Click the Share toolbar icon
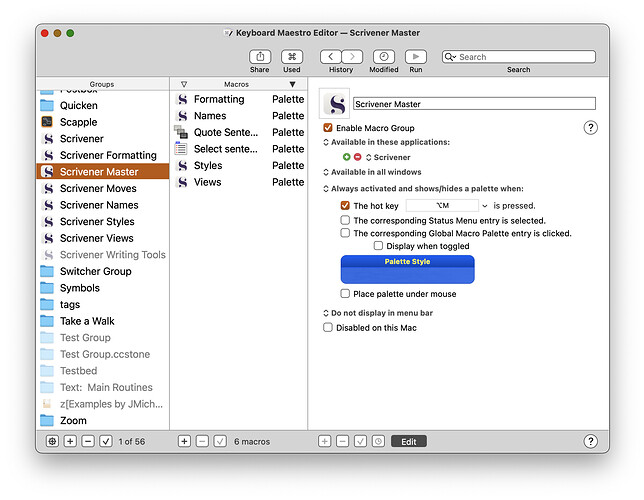The height and width of the screenshot is (500, 644). 260,57
